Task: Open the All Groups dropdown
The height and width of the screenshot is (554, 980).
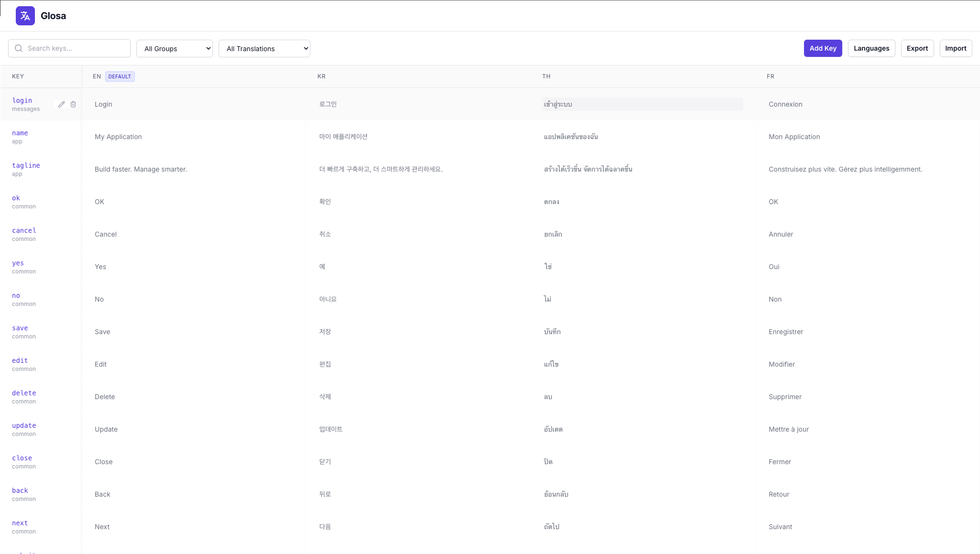Action: pos(174,48)
